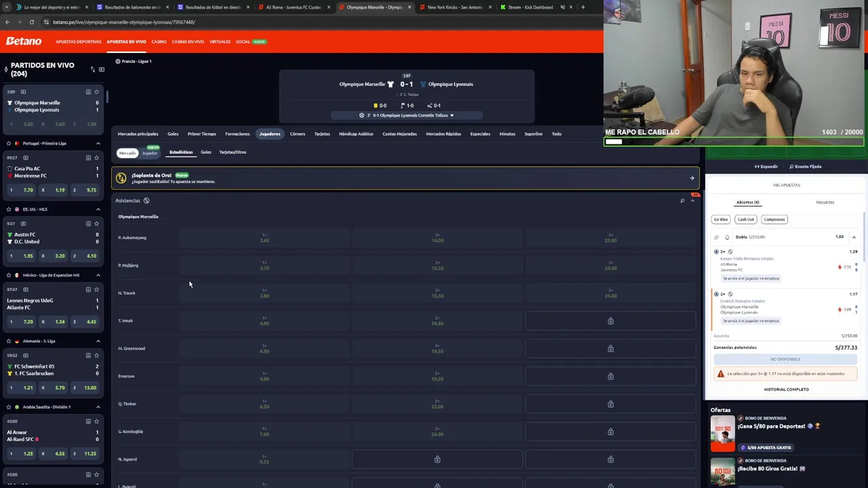Star the EE. UU. - MLS league
The height and width of the screenshot is (488, 868).
pyautogui.click(x=9, y=209)
